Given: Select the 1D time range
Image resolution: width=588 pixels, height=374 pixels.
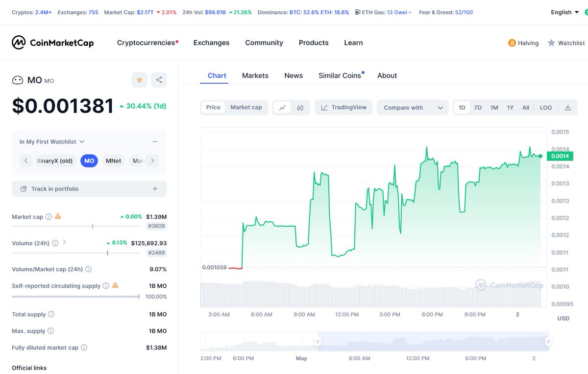Looking at the screenshot, I should tap(462, 108).
